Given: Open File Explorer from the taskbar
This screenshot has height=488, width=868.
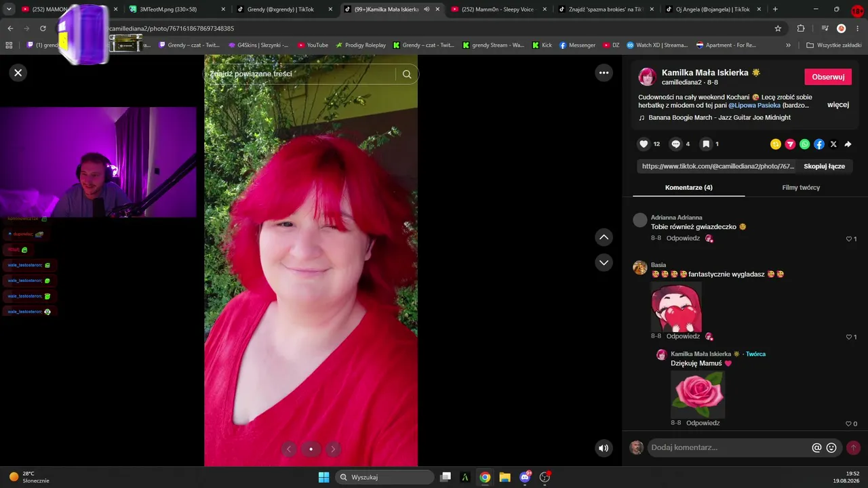Looking at the screenshot, I should pos(505,477).
